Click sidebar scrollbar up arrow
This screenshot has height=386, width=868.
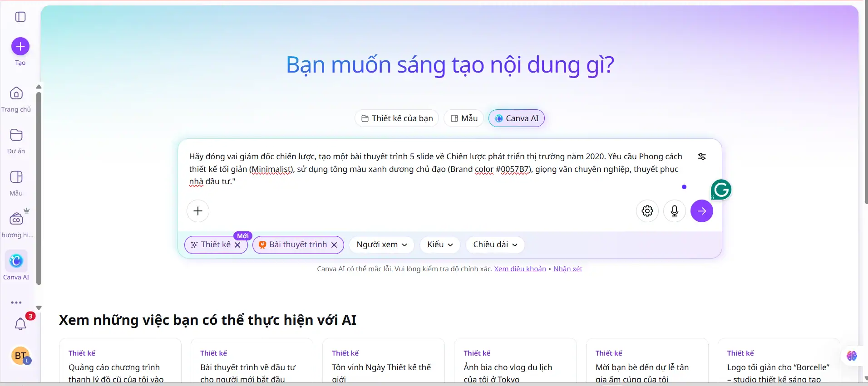pos(39,87)
